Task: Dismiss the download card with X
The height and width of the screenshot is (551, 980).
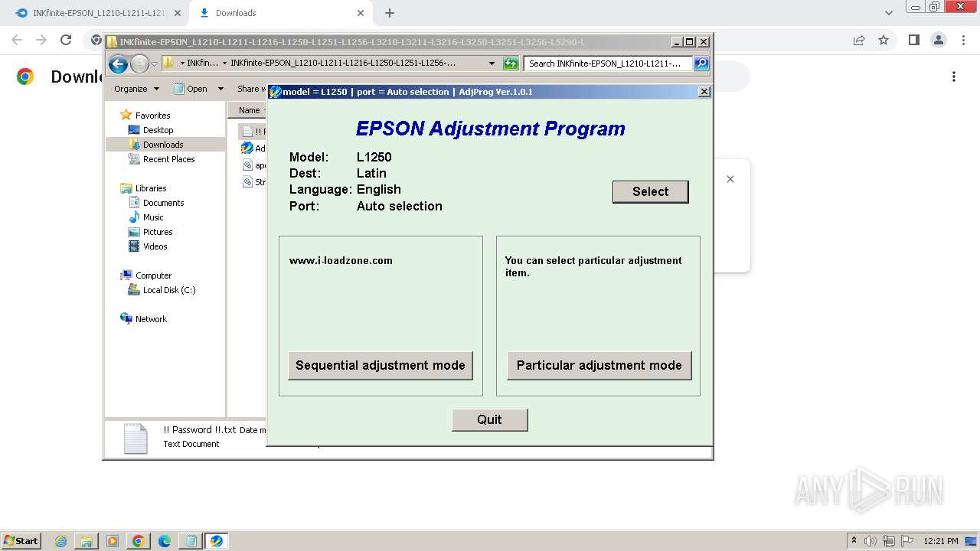Action: point(730,179)
